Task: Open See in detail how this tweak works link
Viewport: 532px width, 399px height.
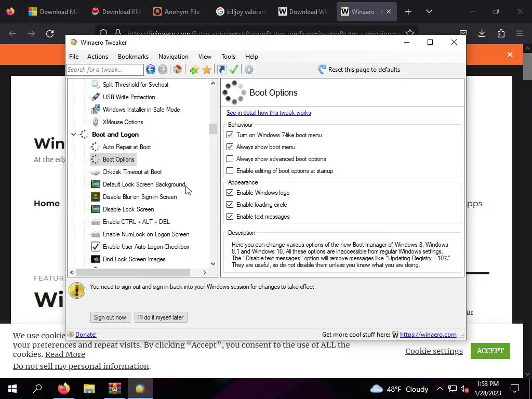Action: 269,113
